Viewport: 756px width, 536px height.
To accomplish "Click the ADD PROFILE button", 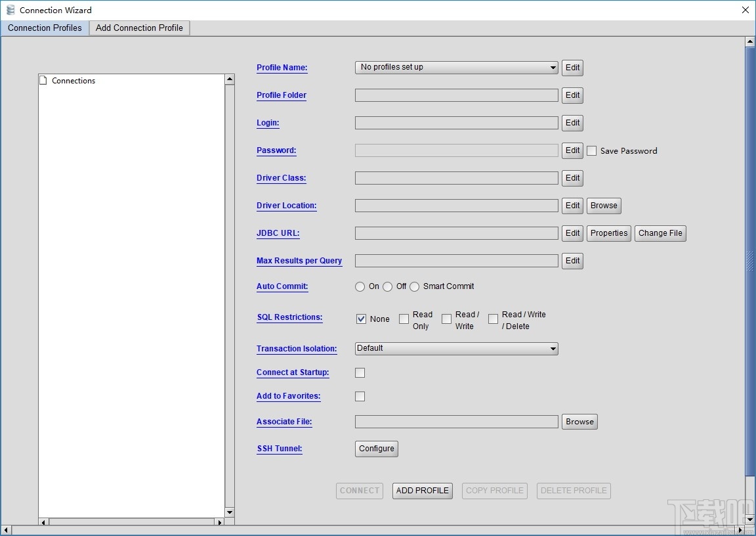I will (422, 491).
